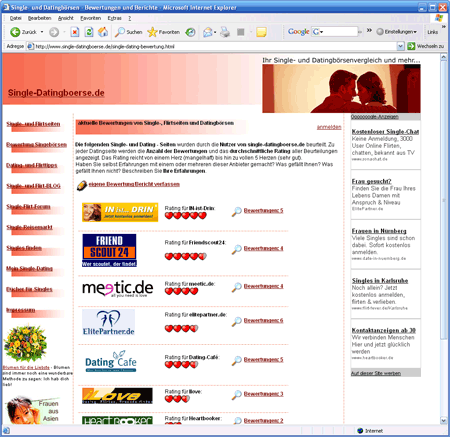Screen dimensions: 450x437
Task: Click the IN ist DRIN banner
Action: click(120, 212)
